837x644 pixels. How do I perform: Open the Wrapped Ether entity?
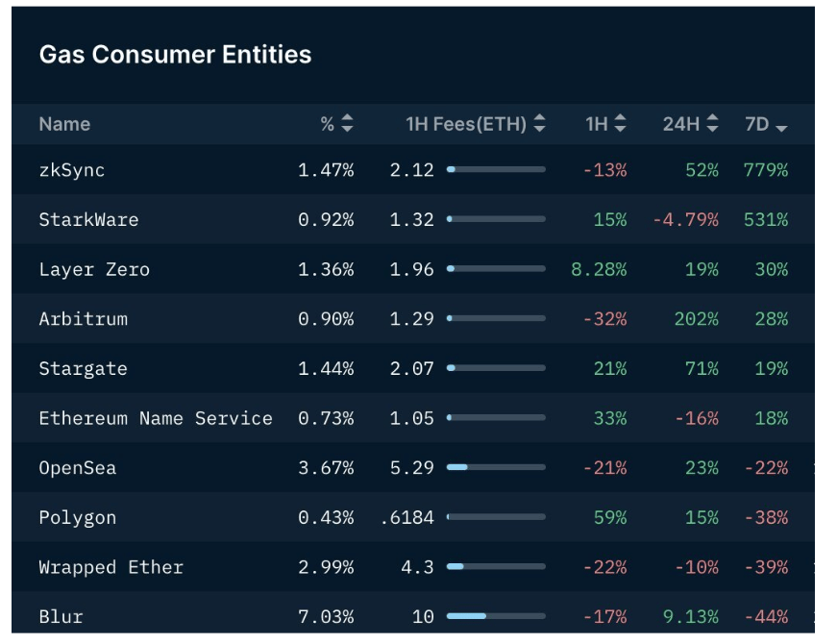click(x=111, y=567)
